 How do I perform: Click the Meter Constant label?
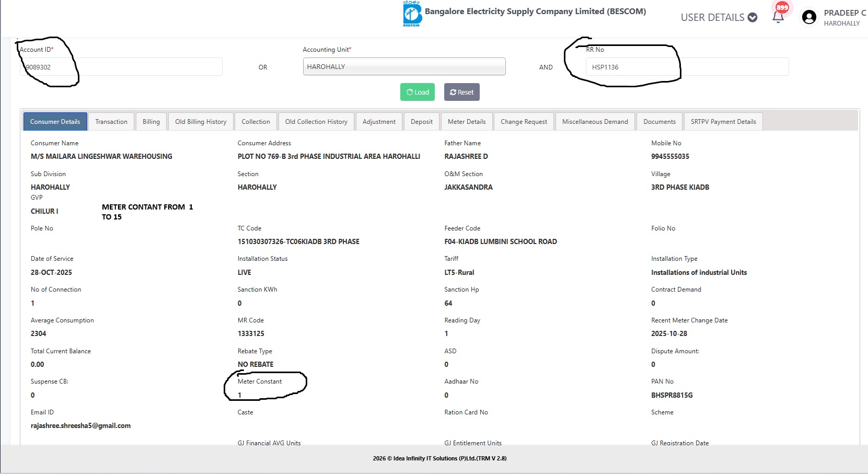coord(260,381)
